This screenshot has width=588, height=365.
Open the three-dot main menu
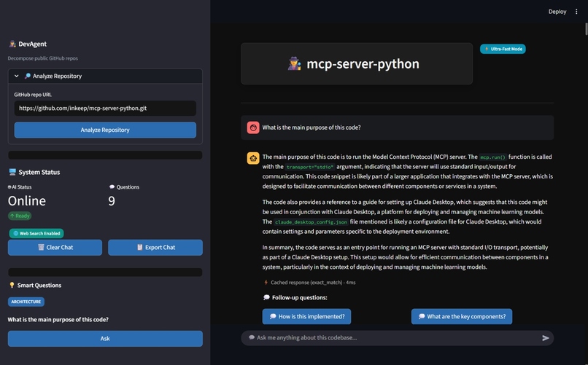point(576,12)
